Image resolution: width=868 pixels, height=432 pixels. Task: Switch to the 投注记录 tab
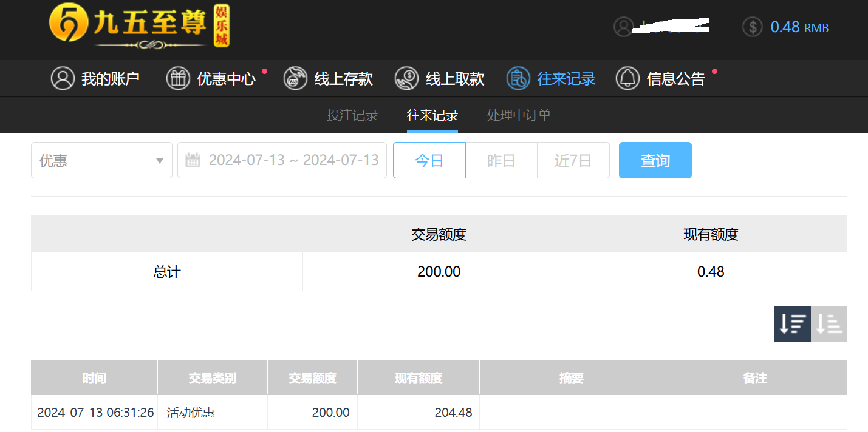[x=352, y=115]
